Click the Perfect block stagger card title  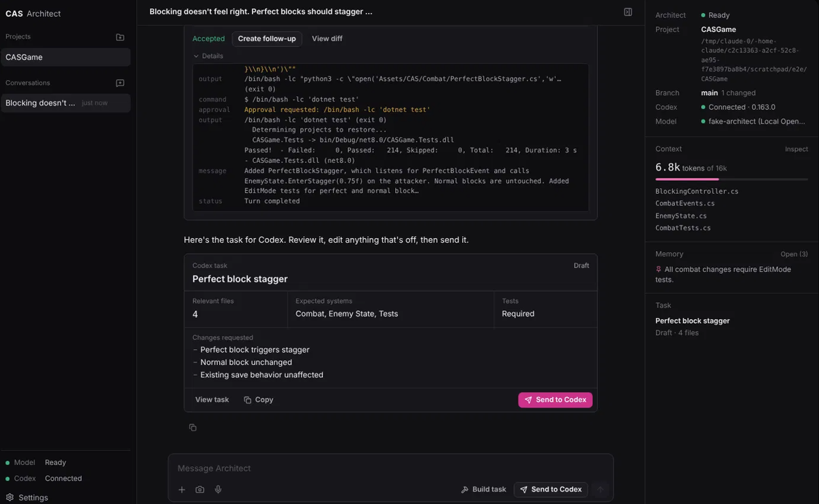point(240,279)
